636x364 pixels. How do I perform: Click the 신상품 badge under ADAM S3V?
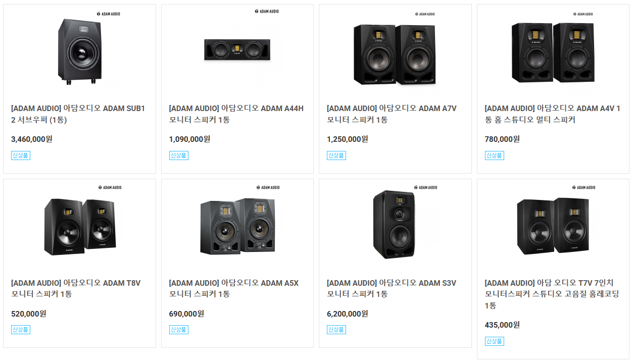(x=336, y=330)
